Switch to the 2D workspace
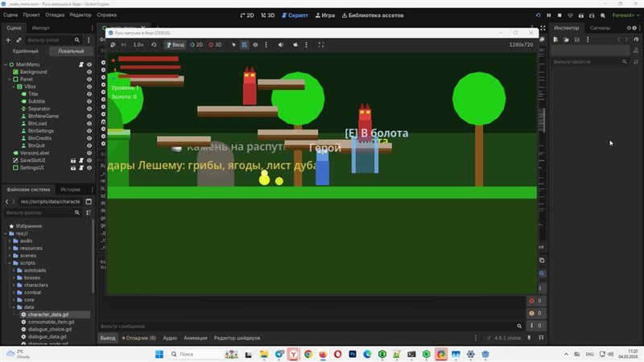644x362 pixels. (247, 15)
